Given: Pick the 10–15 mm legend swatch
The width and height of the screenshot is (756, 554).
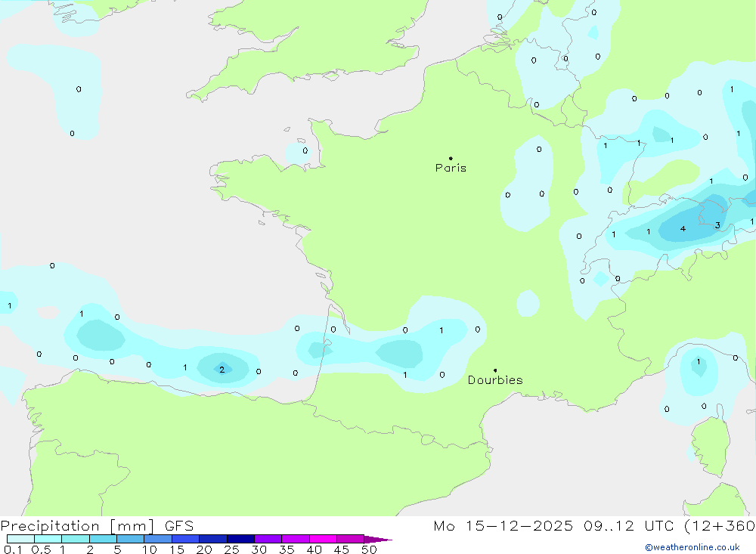Looking at the screenshot, I should click(x=158, y=539).
